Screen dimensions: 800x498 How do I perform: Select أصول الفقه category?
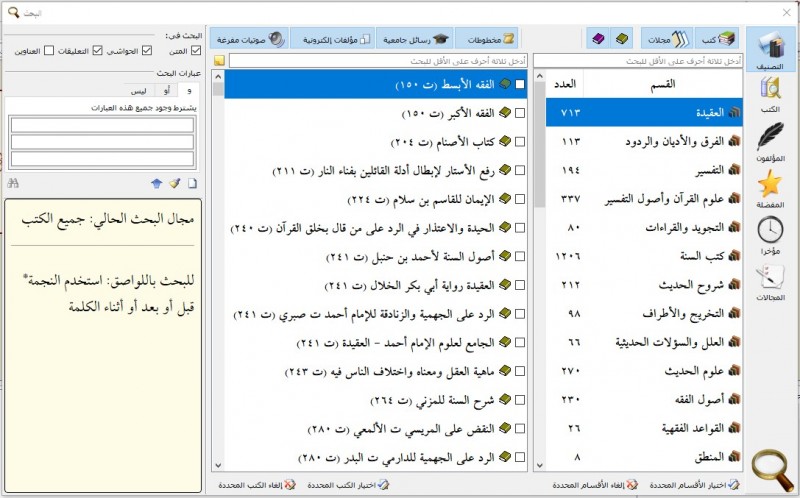[x=644, y=400]
